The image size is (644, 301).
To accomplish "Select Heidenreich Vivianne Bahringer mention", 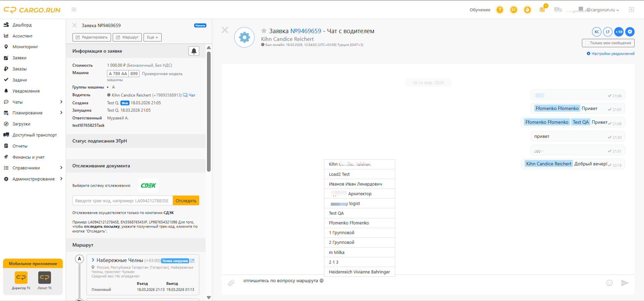I will pos(360,272).
